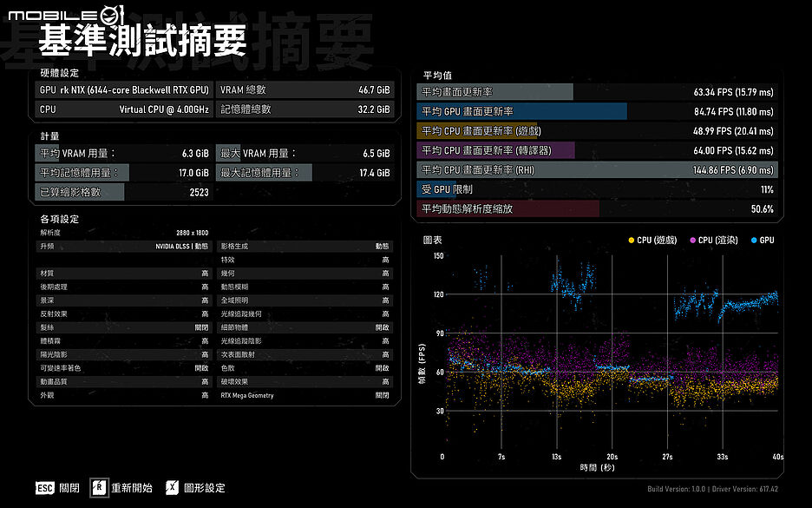This screenshot has width=812, height=508.
Task: Click the 基準測試摘要 title
Action: tap(142, 41)
